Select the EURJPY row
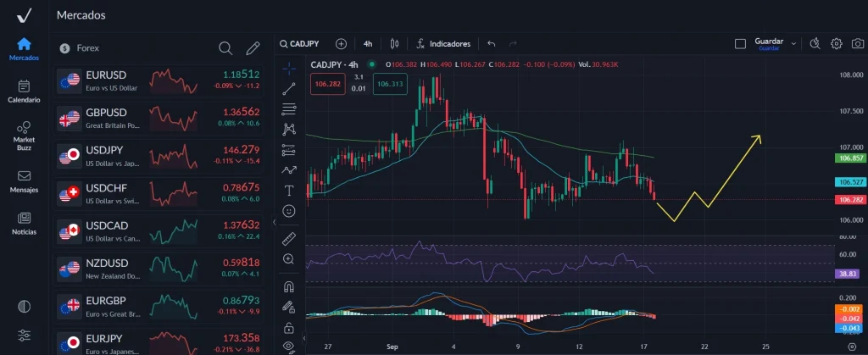 159,342
